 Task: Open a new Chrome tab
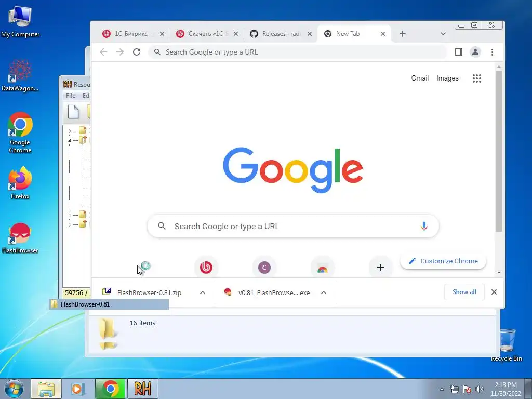point(403,34)
